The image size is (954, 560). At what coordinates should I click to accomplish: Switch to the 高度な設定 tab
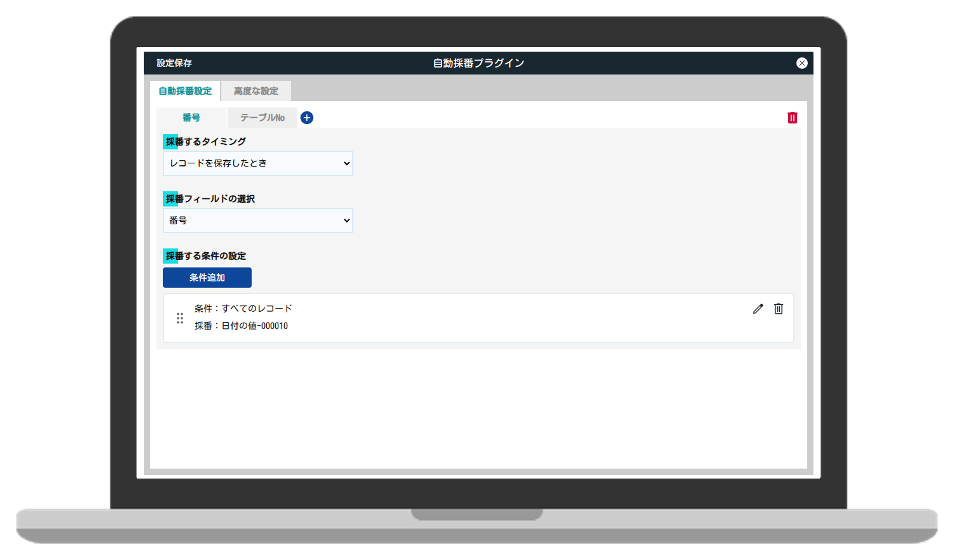tap(256, 91)
